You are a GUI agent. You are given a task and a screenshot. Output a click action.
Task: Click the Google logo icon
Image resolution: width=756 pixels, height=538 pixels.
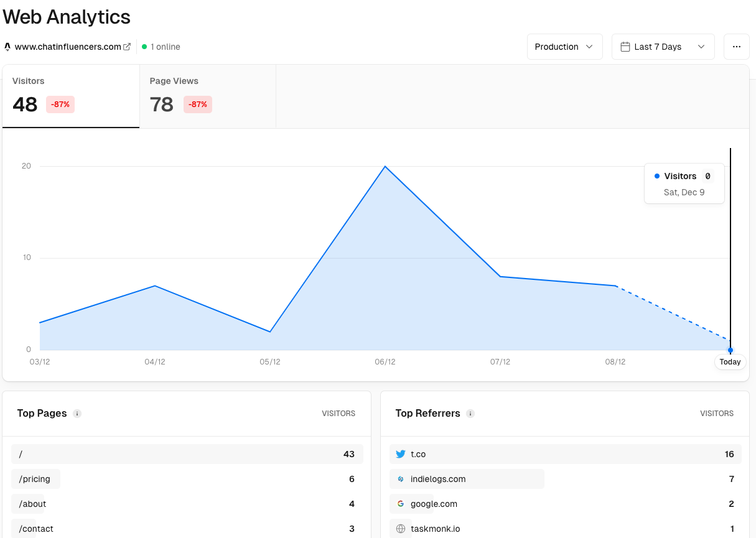point(401,504)
